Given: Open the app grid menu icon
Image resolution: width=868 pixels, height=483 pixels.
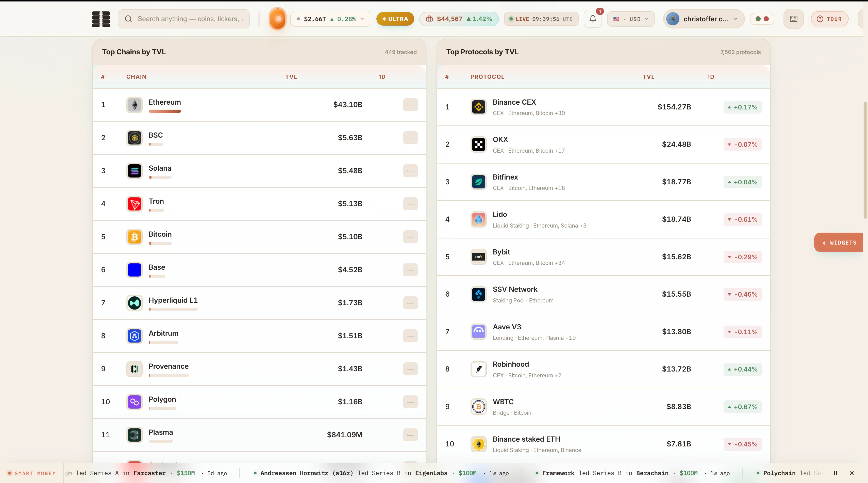Looking at the screenshot, I should [101, 19].
